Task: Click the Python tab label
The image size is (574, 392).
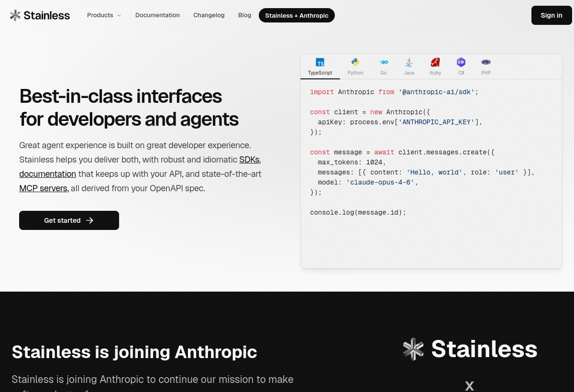Action: [x=355, y=73]
